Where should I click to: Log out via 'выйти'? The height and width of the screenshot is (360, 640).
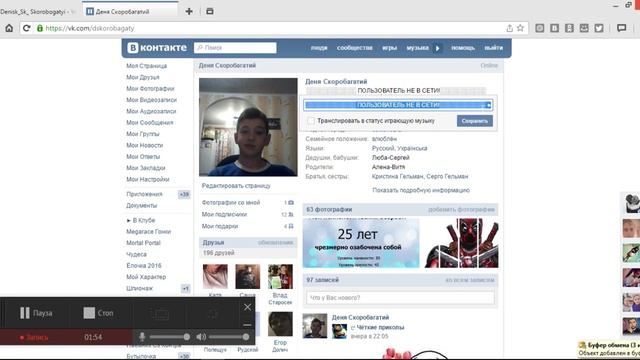pos(493,48)
